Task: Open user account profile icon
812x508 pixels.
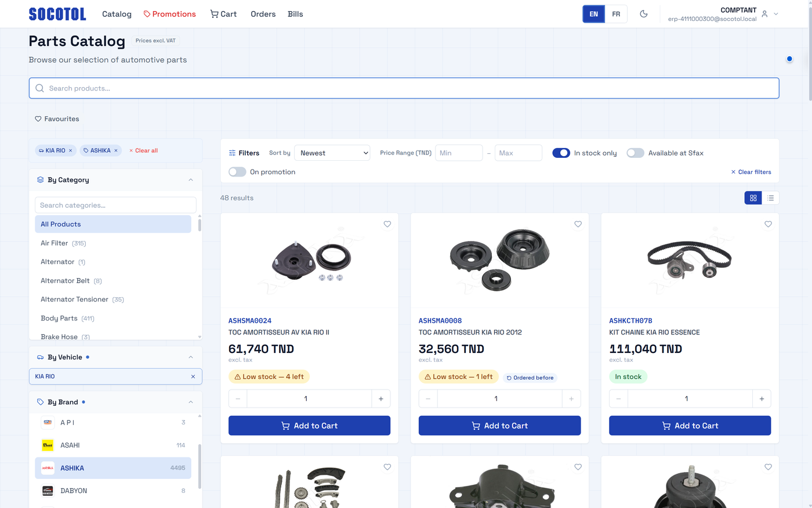Action: 764,14
